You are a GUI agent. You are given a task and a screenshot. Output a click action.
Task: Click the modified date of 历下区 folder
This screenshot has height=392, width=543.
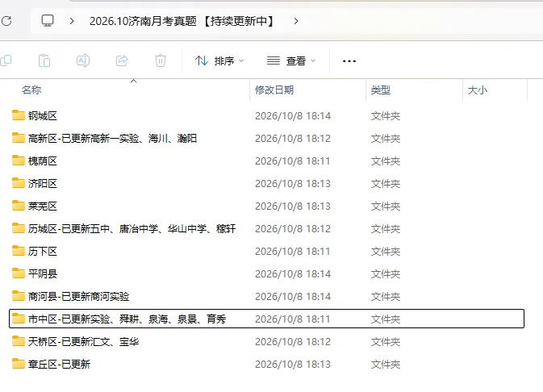pos(293,252)
